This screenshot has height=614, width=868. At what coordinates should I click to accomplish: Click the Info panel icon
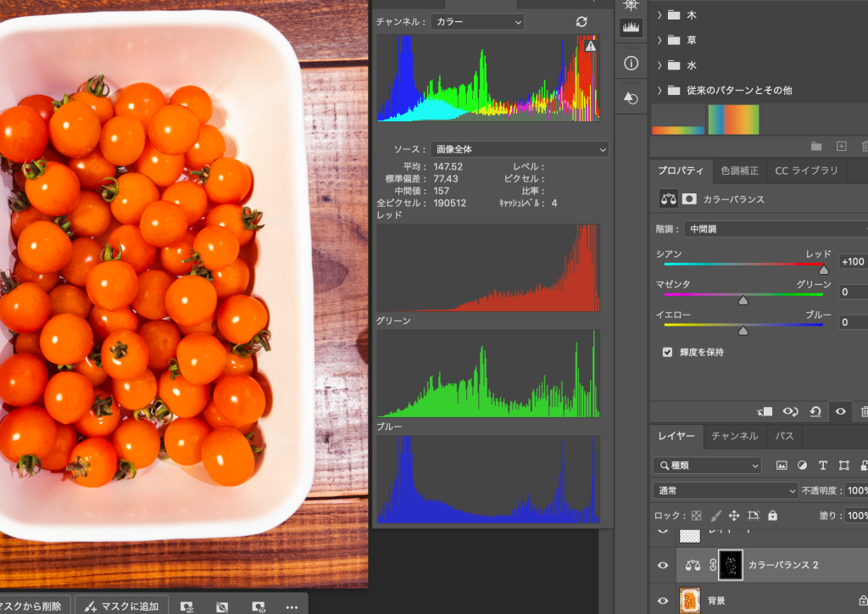[x=631, y=64]
